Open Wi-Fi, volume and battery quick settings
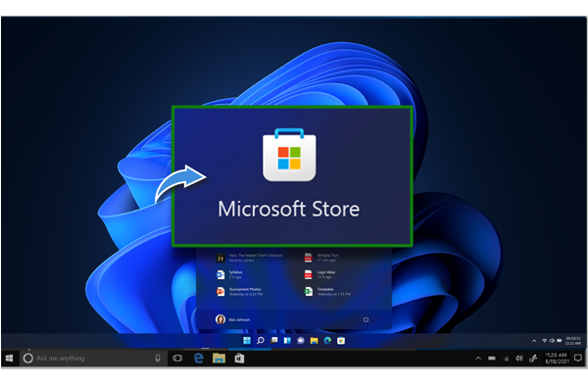The height and width of the screenshot is (384, 588). [552, 341]
